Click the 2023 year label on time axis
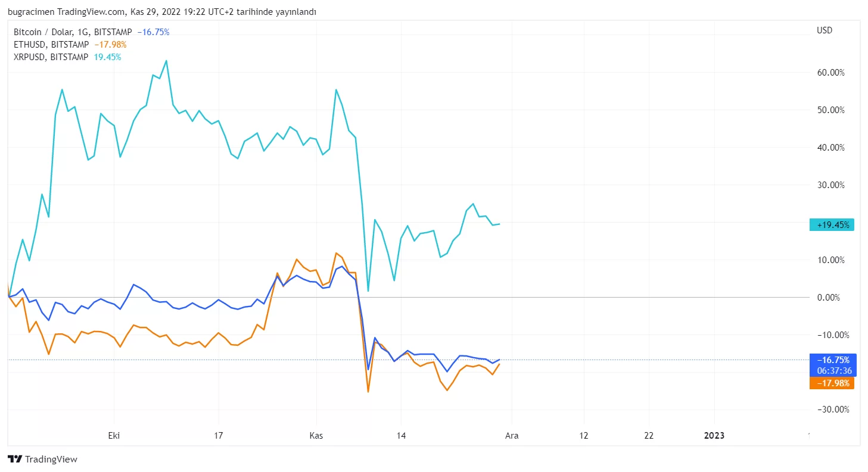868x472 pixels. point(714,436)
